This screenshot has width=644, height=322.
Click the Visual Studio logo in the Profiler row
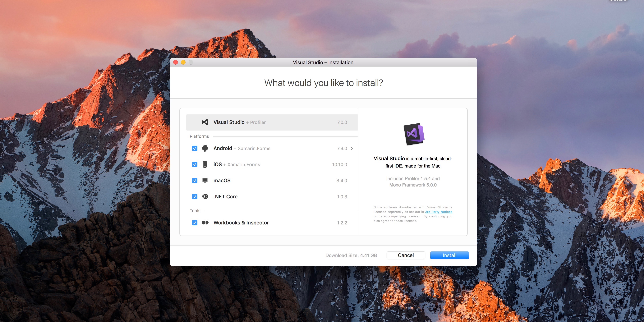click(x=205, y=122)
